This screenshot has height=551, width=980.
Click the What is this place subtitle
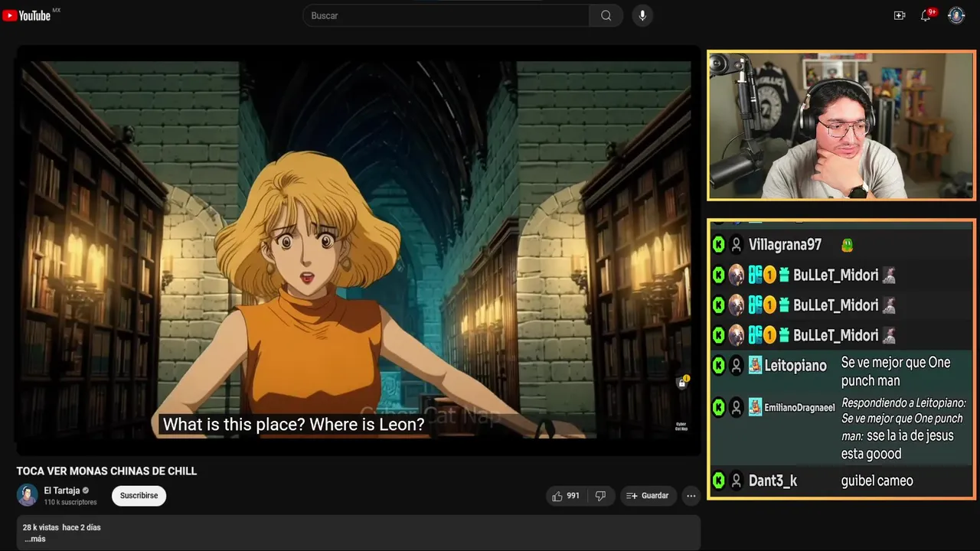(x=293, y=424)
